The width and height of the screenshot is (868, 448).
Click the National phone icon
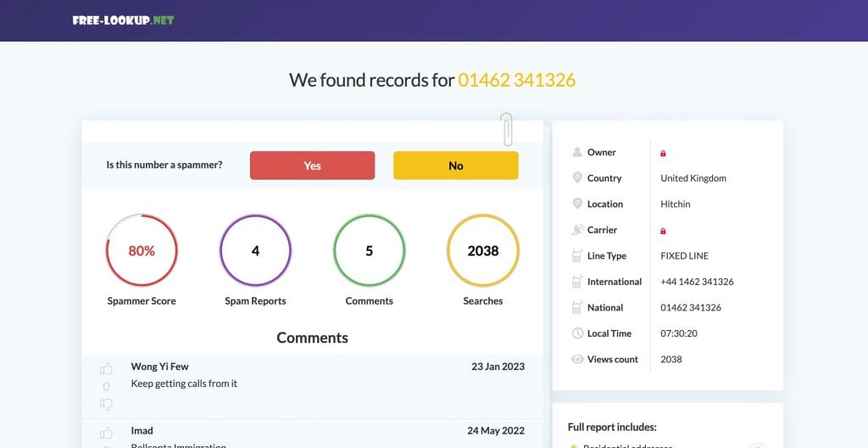click(x=576, y=307)
